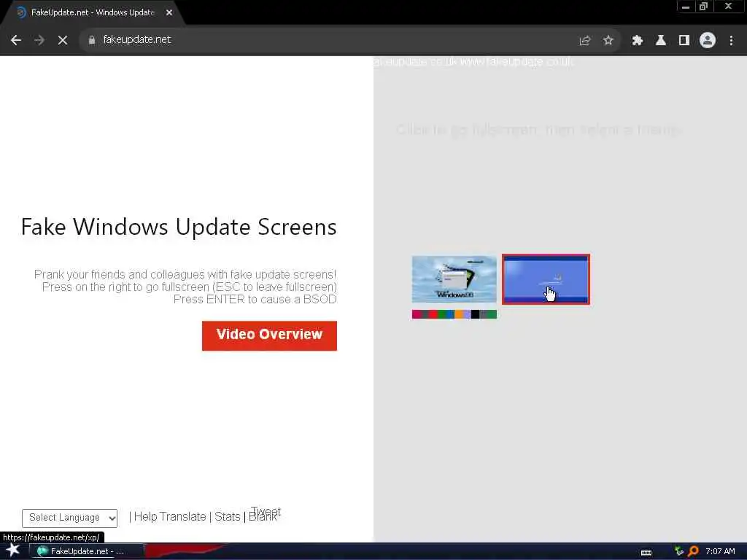Restore down the browser window

pos(703,7)
